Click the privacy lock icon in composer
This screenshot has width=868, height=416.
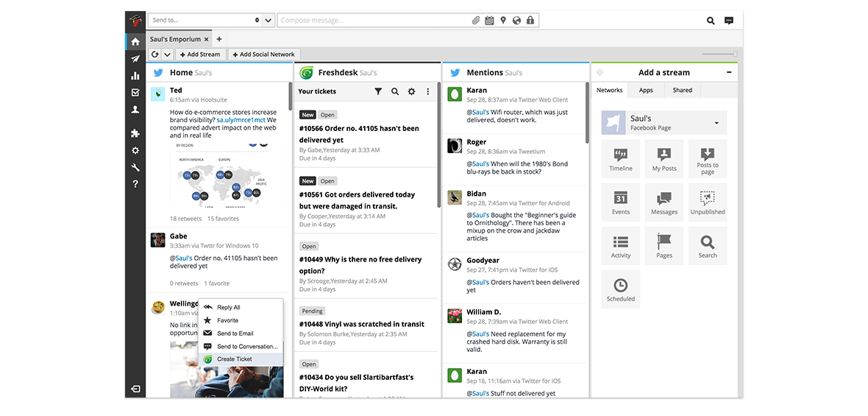(530, 21)
